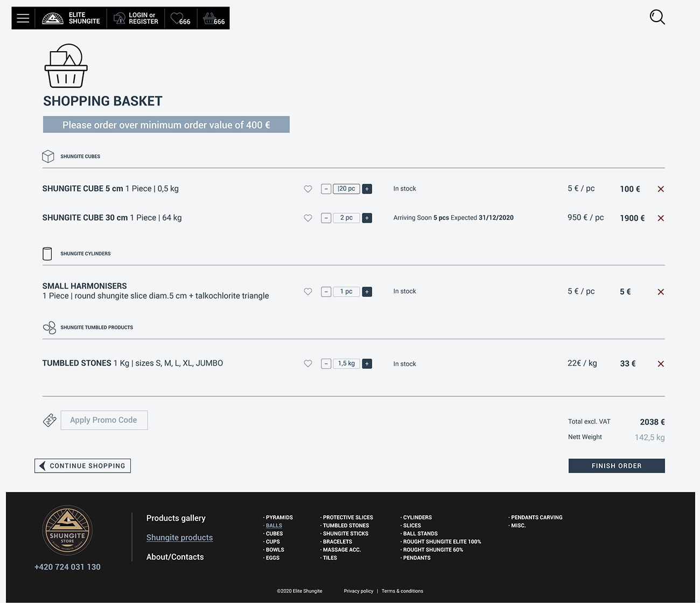Screen dimensions: 700x603
Task: Remove Shungite Cube 5 cm from basket
Action: pyautogui.click(x=661, y=189)
